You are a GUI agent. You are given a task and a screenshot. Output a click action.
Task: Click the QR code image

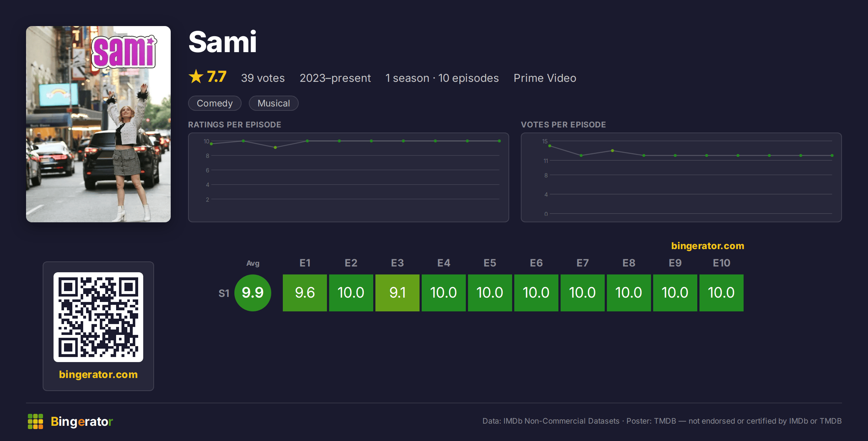98,317
